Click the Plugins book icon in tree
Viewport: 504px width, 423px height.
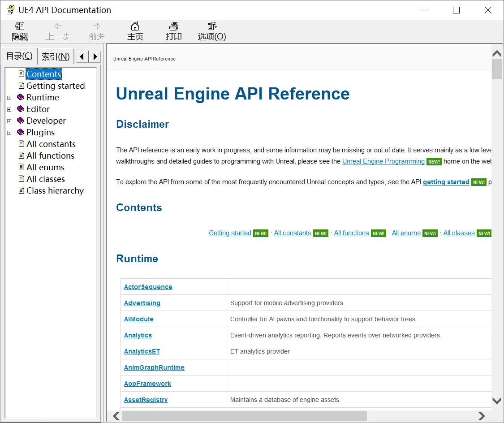[x=21, y=132]
